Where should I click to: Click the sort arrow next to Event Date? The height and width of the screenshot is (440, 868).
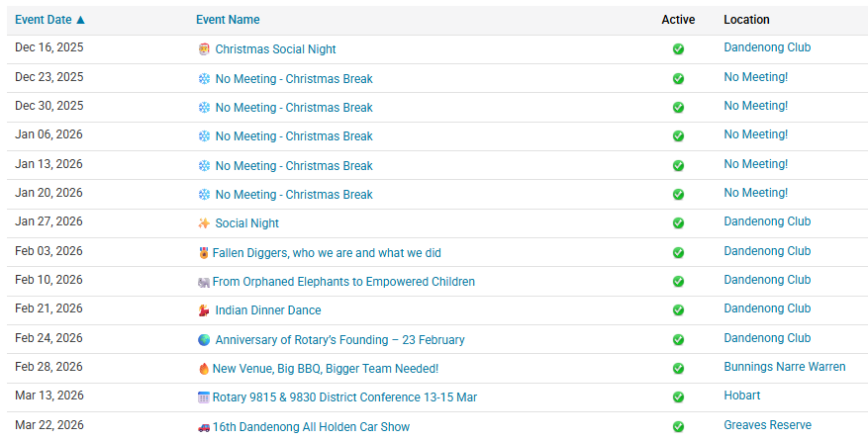80,20
